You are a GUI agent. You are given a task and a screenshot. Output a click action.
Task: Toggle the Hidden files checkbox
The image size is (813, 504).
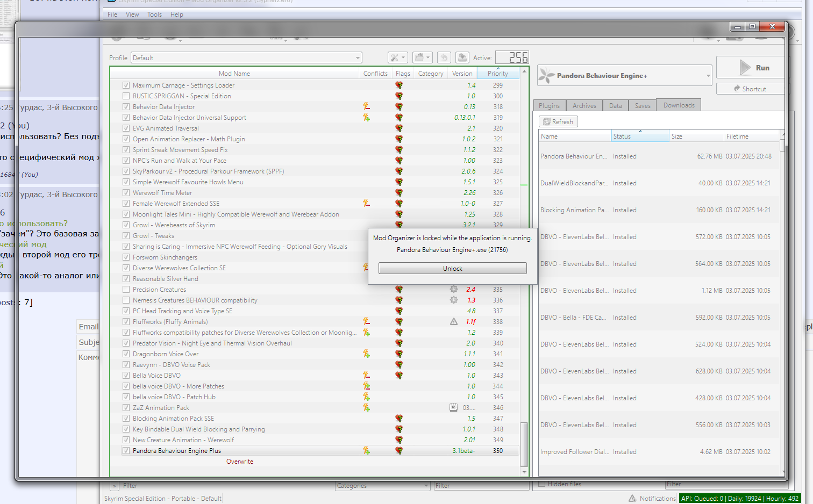(x=542, y=484)
